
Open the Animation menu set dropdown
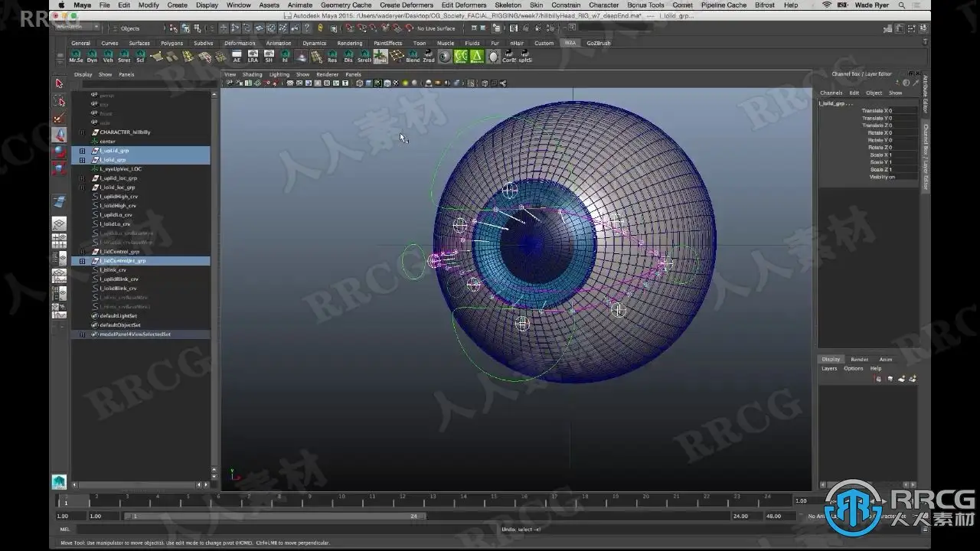pos(77,28)
